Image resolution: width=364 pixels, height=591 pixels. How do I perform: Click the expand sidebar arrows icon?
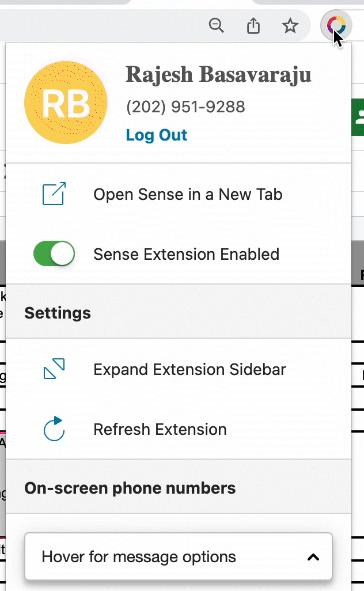point(54,369)
